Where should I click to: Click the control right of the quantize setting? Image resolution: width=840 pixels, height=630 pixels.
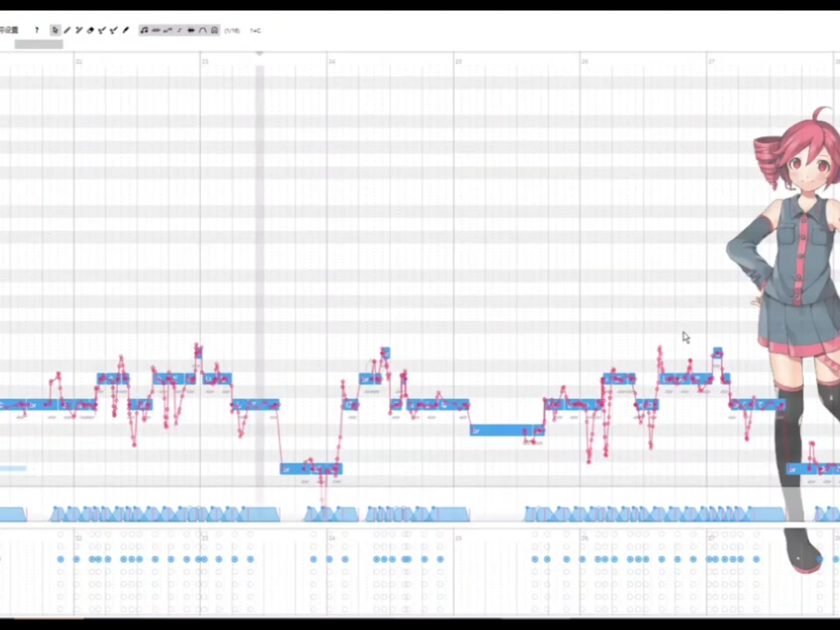tap(255, 31)
